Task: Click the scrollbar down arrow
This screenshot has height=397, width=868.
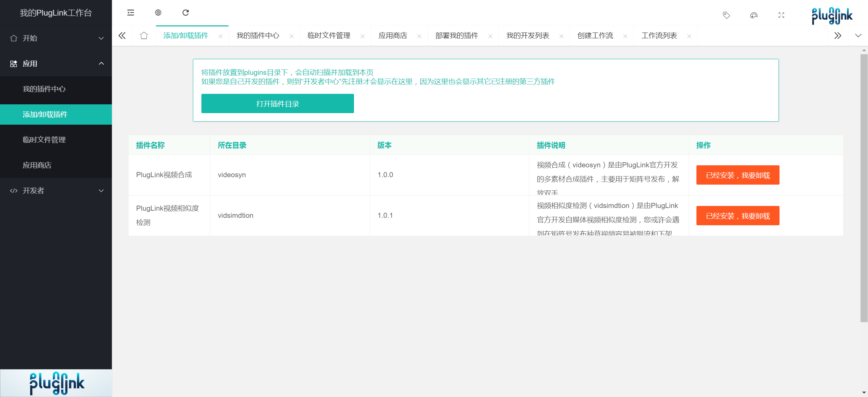Action: (864, 393)
